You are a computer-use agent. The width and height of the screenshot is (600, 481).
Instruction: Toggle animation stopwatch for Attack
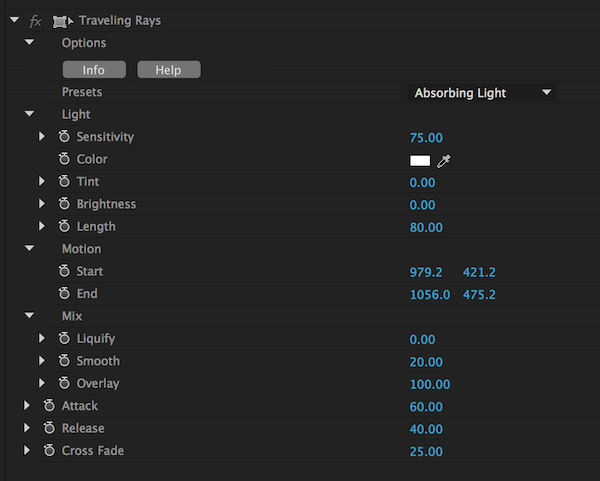[x=49, y=406]
